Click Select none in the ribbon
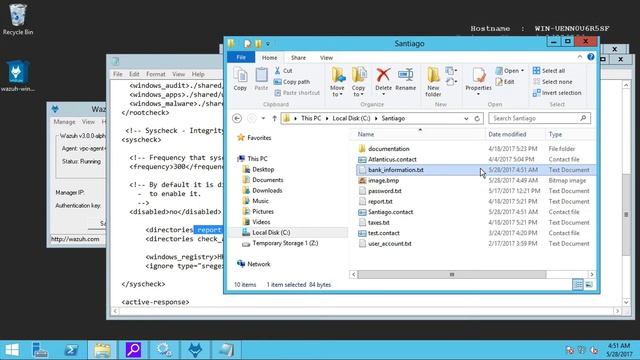The height and width of the screenshot is (360, 640). click(x=552, y=82)
